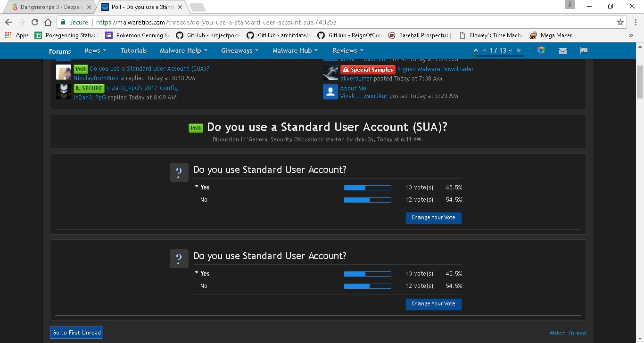Open the Reviews dropdown
Viewport: 644px width, 343px height.
point(348,50)
